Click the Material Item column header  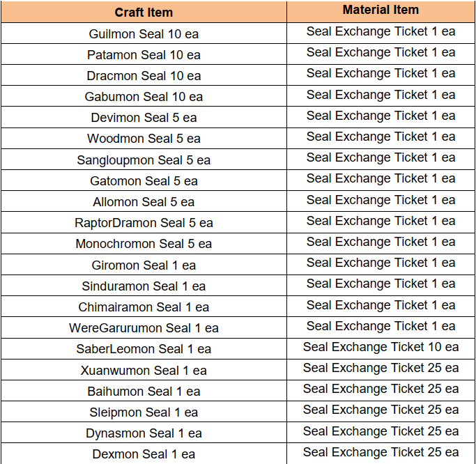click(x=381, y=10)
